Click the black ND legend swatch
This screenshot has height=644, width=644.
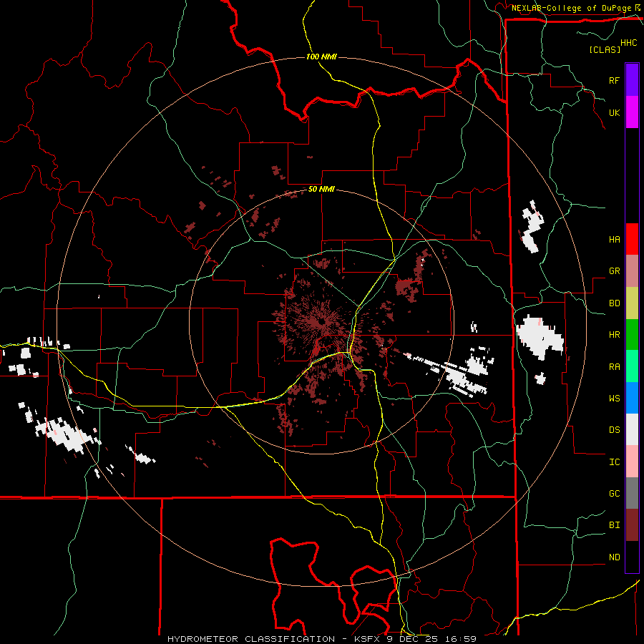(632, 557)
